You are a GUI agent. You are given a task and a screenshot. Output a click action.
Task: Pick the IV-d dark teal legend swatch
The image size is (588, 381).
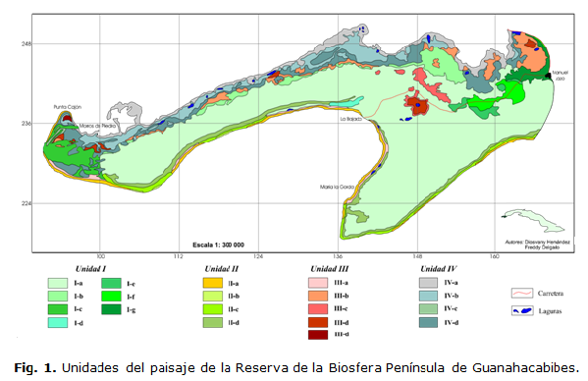[x=428, y=322]
